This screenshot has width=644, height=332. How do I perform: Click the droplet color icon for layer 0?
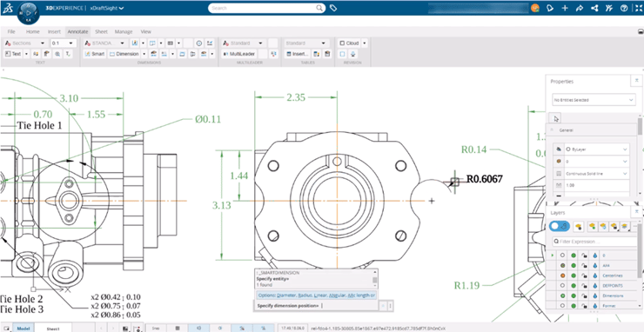594,256
